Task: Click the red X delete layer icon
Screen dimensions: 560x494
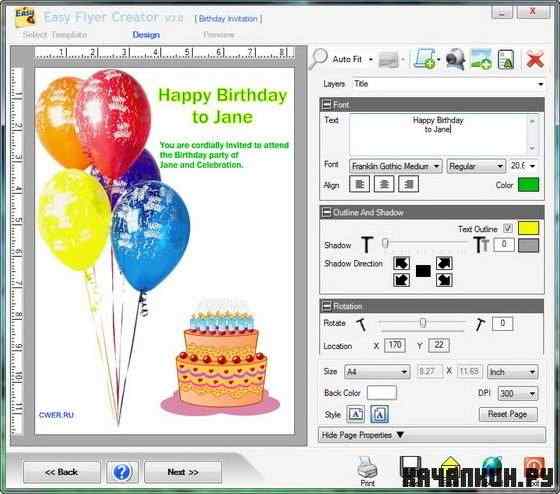Action: 535,59
